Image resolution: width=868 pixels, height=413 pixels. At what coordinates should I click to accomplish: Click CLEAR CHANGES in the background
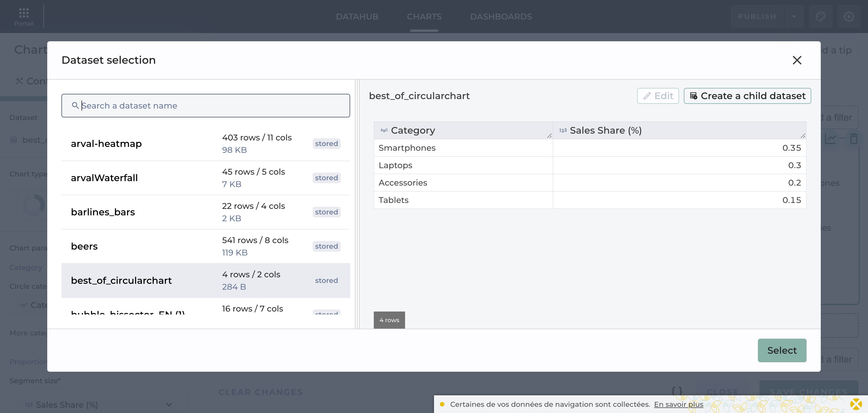[x=260, y=392]
